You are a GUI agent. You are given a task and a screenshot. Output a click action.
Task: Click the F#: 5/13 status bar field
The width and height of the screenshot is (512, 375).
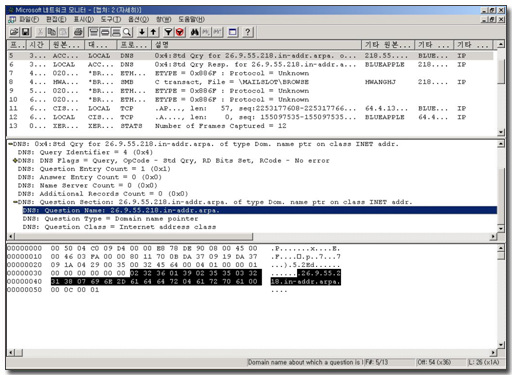[x=389, y=362]
